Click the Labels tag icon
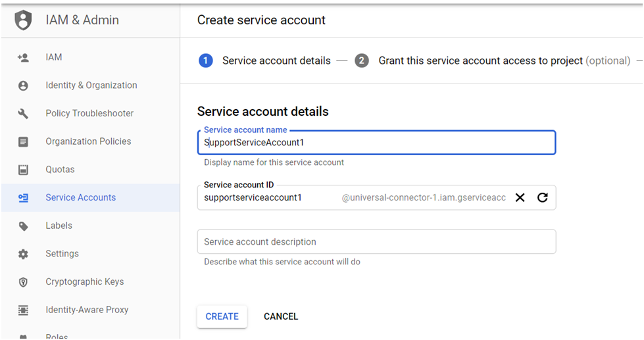 point(23,226)
